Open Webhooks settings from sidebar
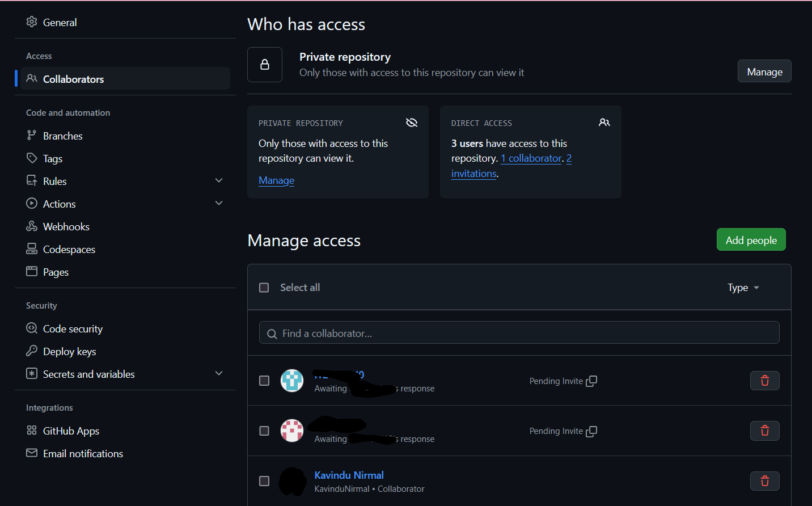 pos(66,227)
